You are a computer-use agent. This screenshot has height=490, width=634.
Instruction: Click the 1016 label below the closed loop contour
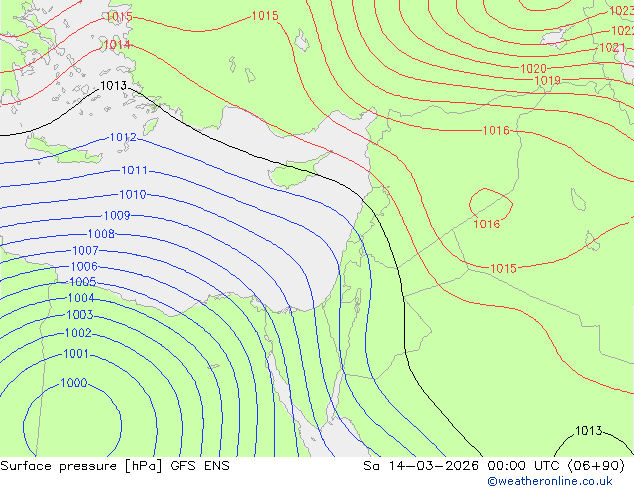pos(487,224)
